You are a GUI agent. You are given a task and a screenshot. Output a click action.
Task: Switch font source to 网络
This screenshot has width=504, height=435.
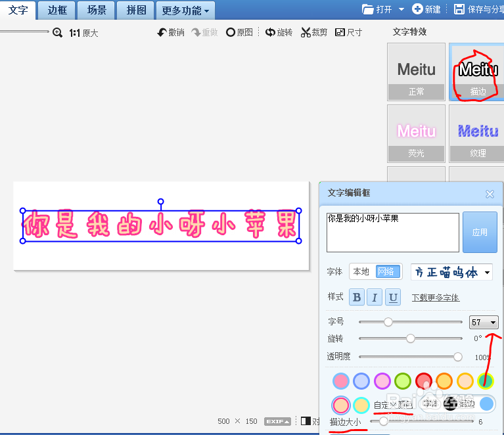388,271
